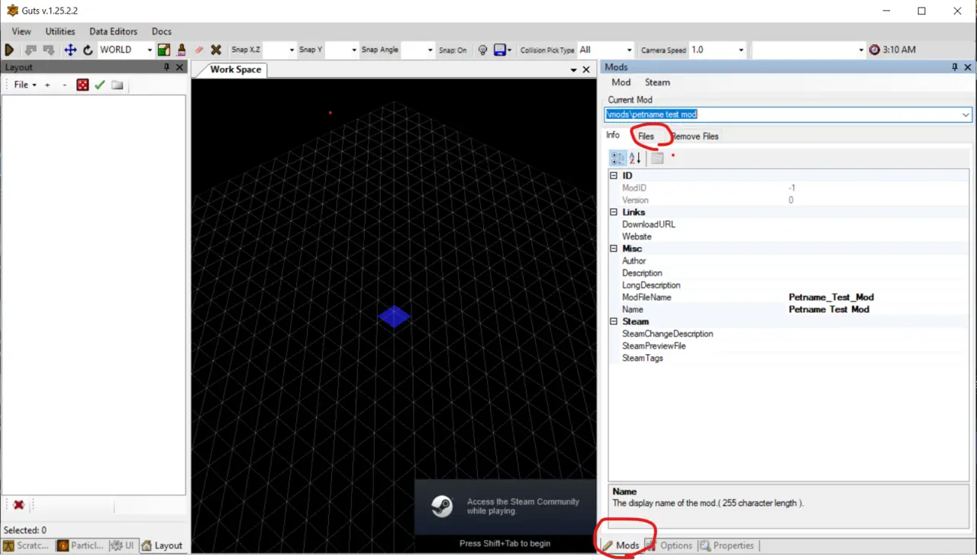The image size is (977, 560).
Task: Click the minus button in Layout toolbar
Action: point(64,85)
